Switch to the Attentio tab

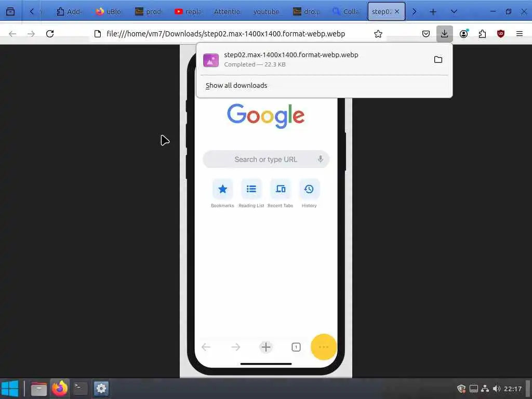(x=227, y=11)
